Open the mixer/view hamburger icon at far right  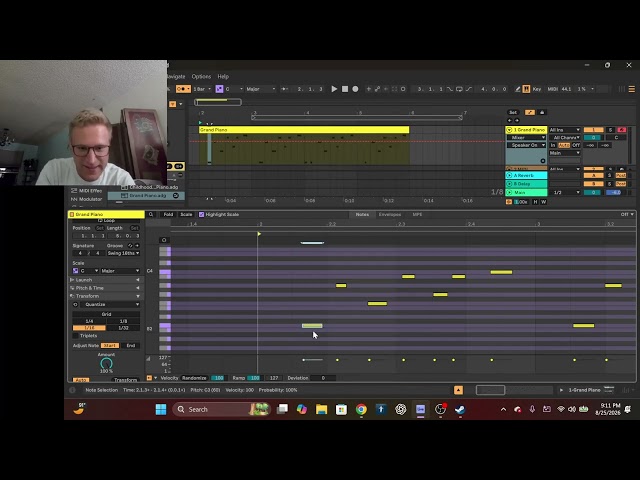[x=631, y=89]
